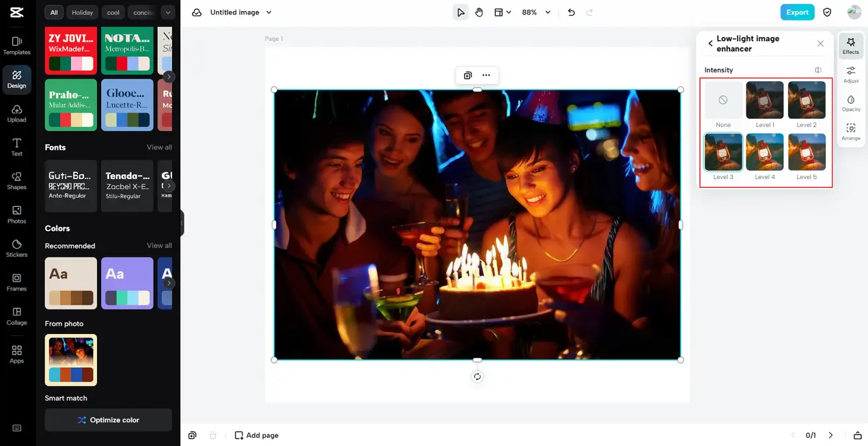Image resolution: width=868 pixels, height=446 pixels.
Task: Open more options on floating toolbar
Action: (x=486, y=75)
